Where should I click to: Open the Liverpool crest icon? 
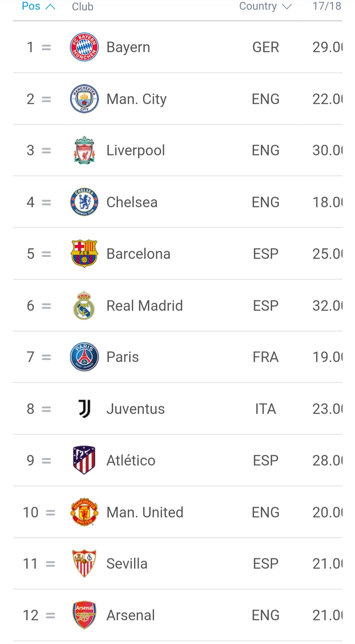[84, 150]
